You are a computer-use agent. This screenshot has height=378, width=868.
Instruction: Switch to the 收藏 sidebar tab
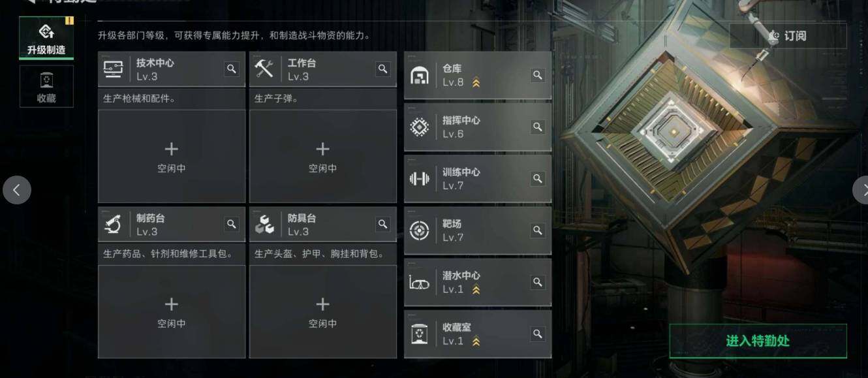click(x=46, y=86)
